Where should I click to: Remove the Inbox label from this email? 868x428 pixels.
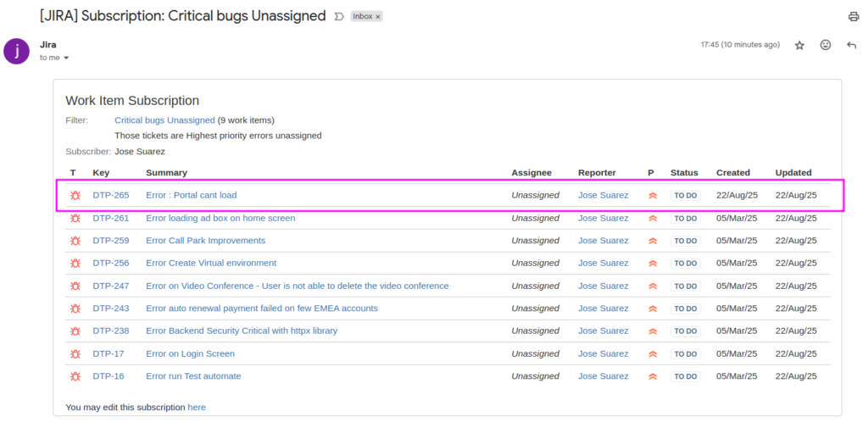click(378, 17)
